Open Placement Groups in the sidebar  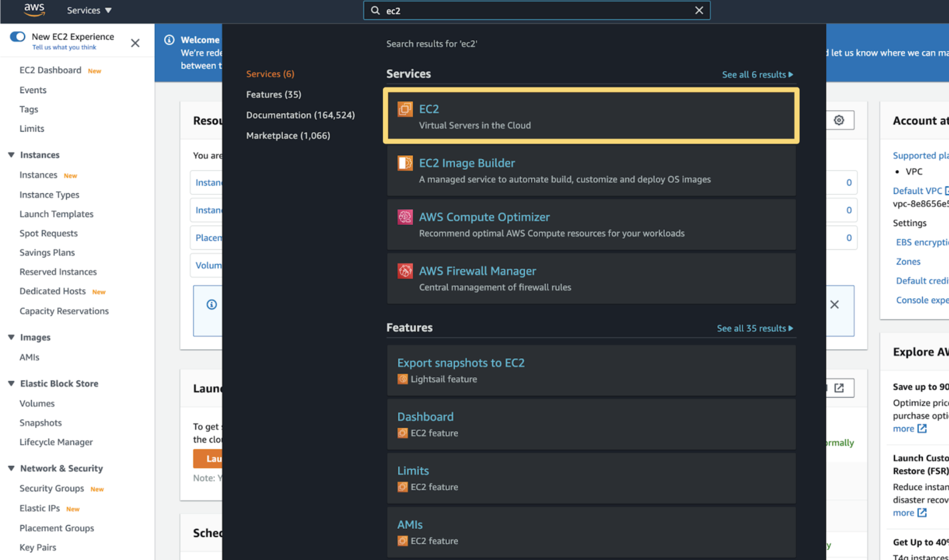point(57,528)
